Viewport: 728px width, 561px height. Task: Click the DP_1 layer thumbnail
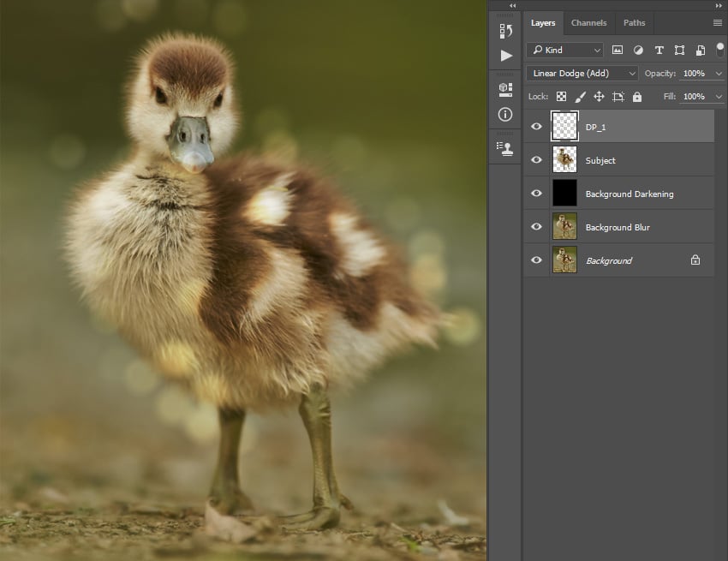point(563,126)
